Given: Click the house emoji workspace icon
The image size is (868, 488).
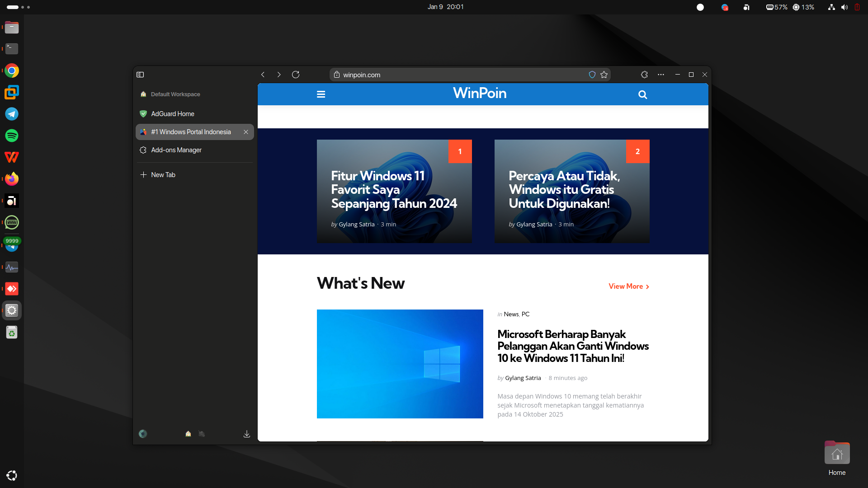Looking at the screenshot, I should [188, 434].
